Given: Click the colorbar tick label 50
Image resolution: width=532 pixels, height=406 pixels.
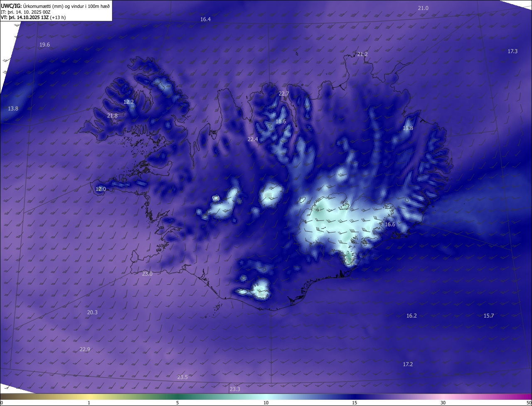Looking at the screenshot, I should pyautogui.click(x=529, y=403).
